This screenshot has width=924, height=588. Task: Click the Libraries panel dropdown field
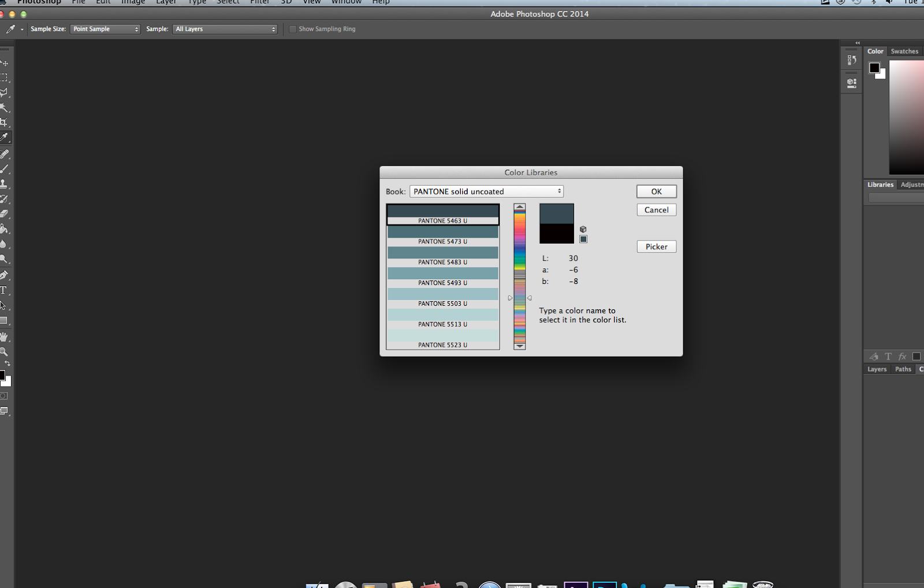pos(896,198)
